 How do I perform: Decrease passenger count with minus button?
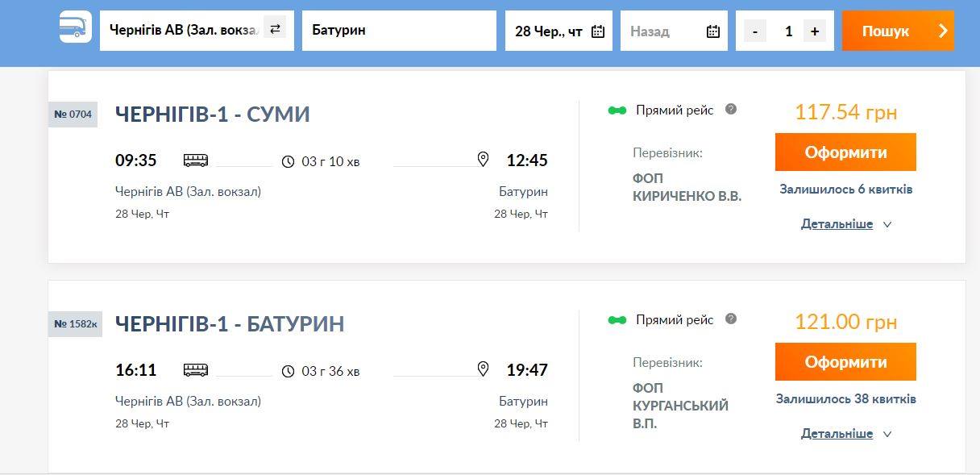pyautogui.click(x=755, y=31)
